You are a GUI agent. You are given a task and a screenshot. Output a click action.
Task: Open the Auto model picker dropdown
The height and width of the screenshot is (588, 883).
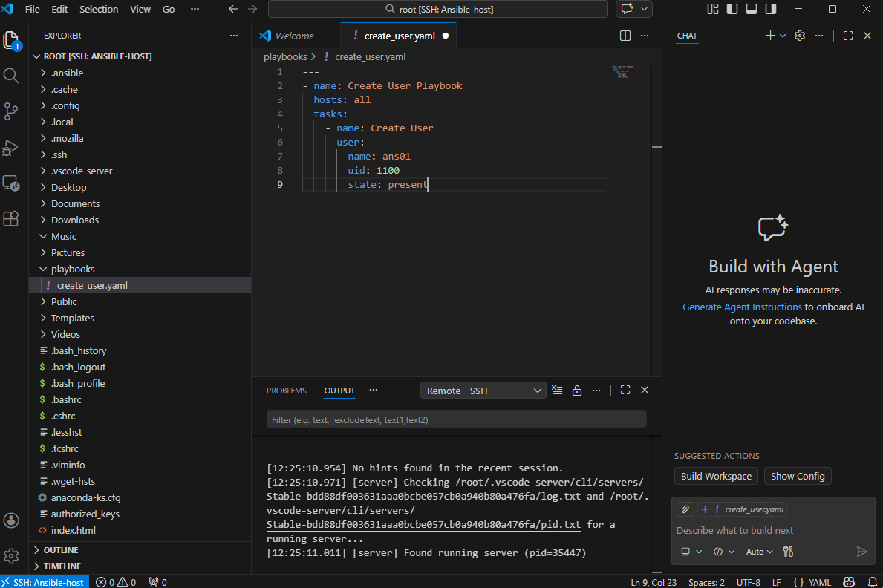tap(759, 552)
